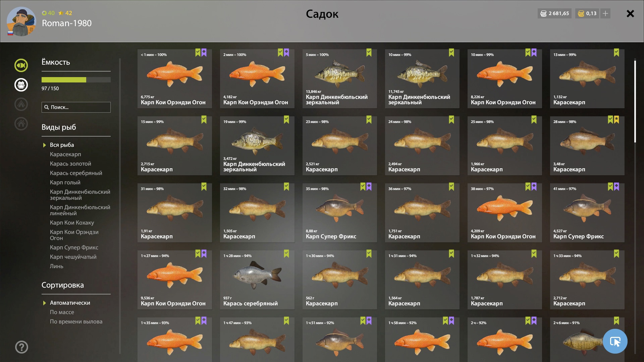Toggle green ribbon on 937 г Карась серебряный
The image size is (644, 362).
(286, 254)
